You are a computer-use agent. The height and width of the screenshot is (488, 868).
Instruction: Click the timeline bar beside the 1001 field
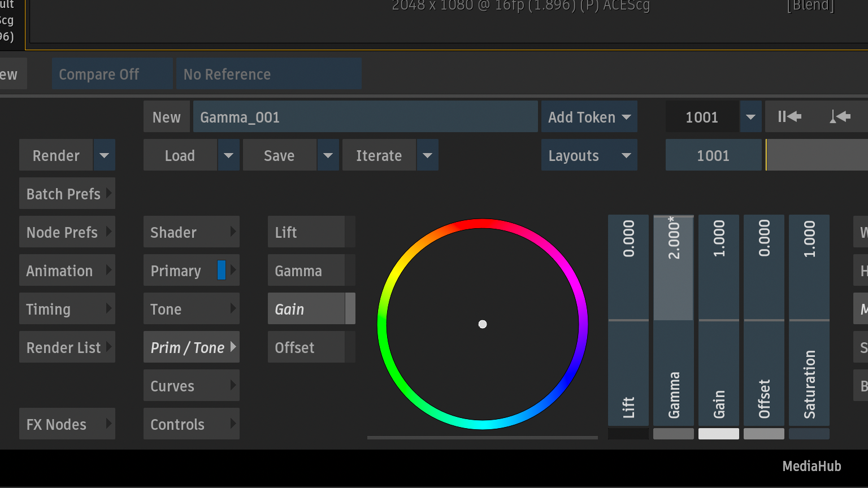(817, 155)
